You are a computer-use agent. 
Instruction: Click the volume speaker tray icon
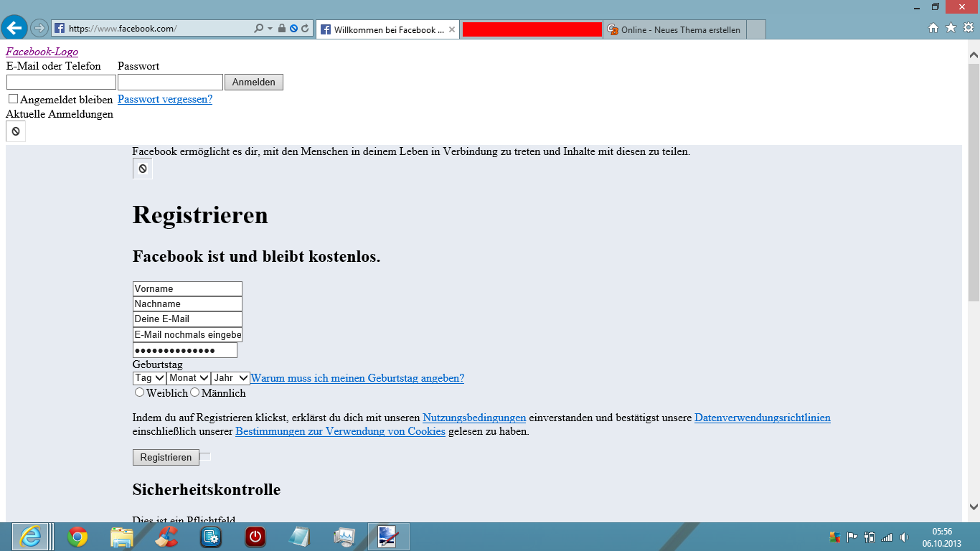(905, 537)
